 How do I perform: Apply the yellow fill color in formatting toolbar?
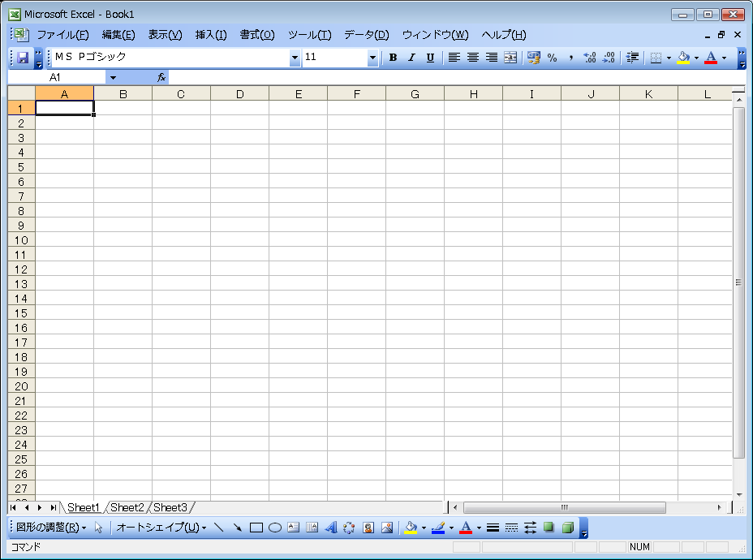coord(683,58)
